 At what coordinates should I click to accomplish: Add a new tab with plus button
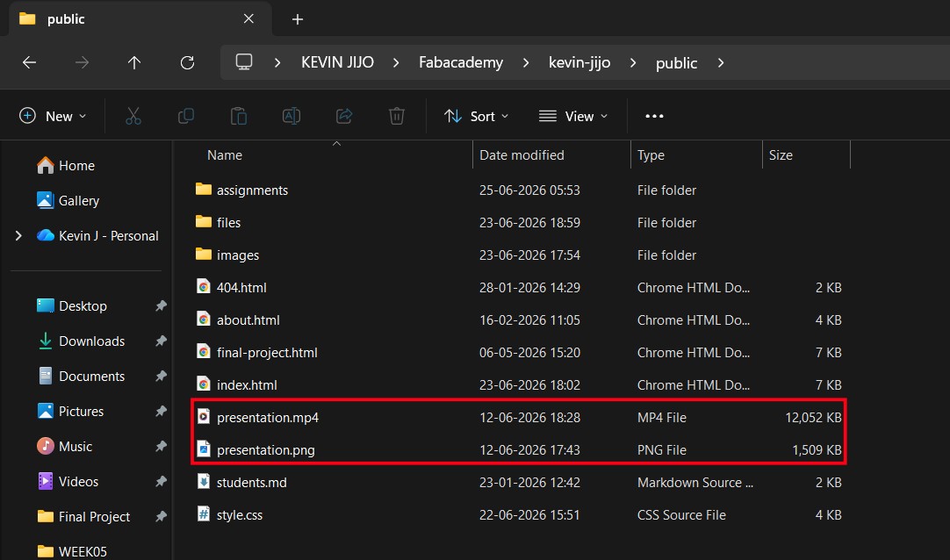[x=298, y=19]
